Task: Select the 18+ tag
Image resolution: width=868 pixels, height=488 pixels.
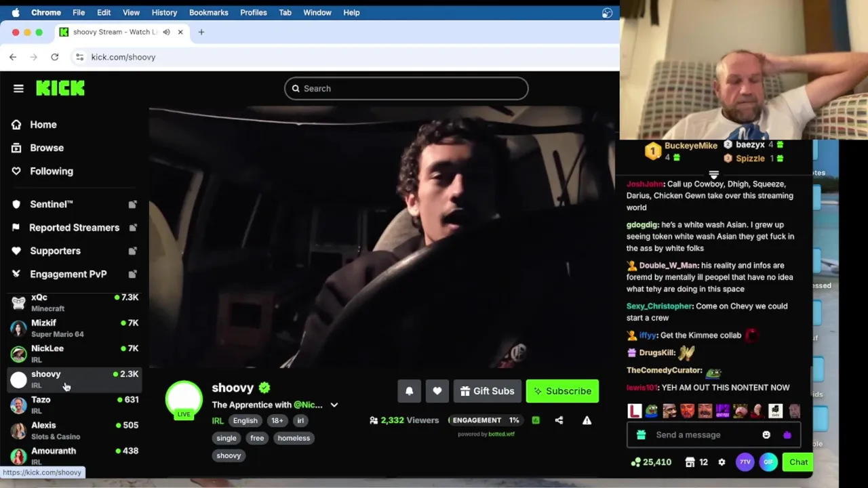Action: coord(277,421)
